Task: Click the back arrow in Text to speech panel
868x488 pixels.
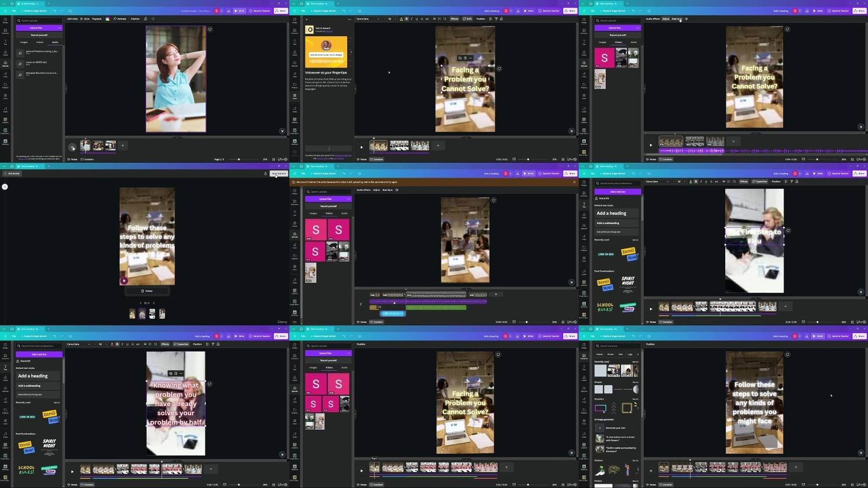Action: pyautogui.click(x=307, y=19)
